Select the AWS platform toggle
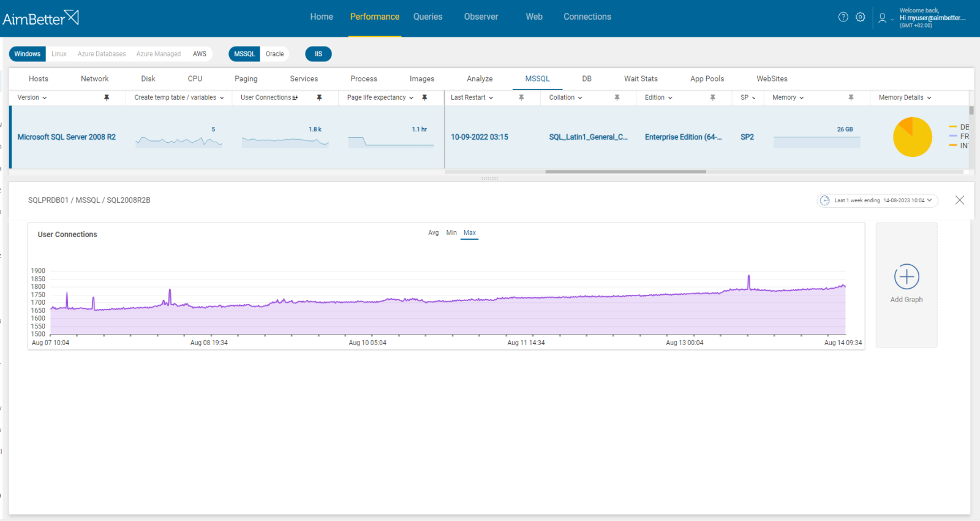Viewport: 980px width, 521px height. (200, 54)
